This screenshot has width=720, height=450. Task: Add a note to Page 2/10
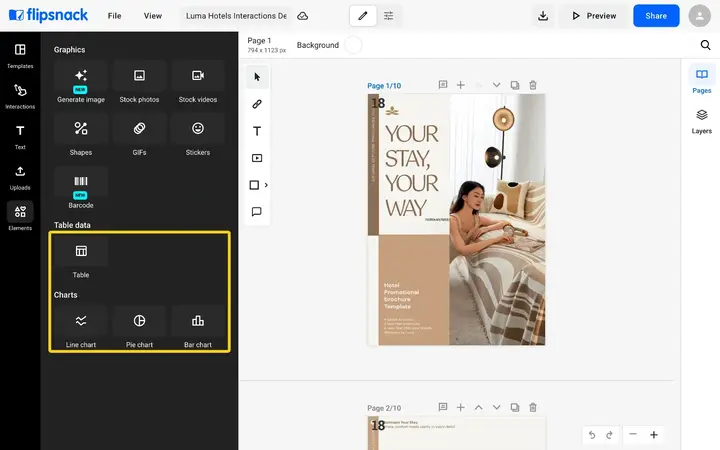443,407
